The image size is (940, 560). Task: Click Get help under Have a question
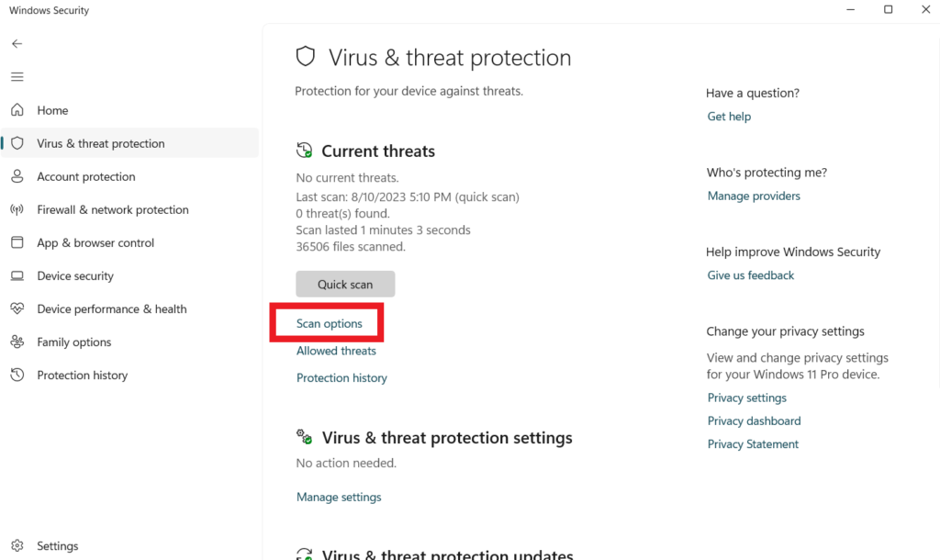(x=729, y=116)
